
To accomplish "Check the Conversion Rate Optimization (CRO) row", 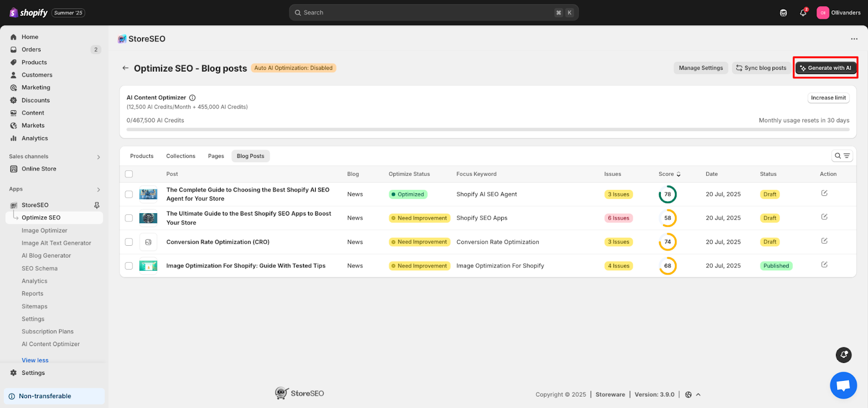I will pos(129,242).
